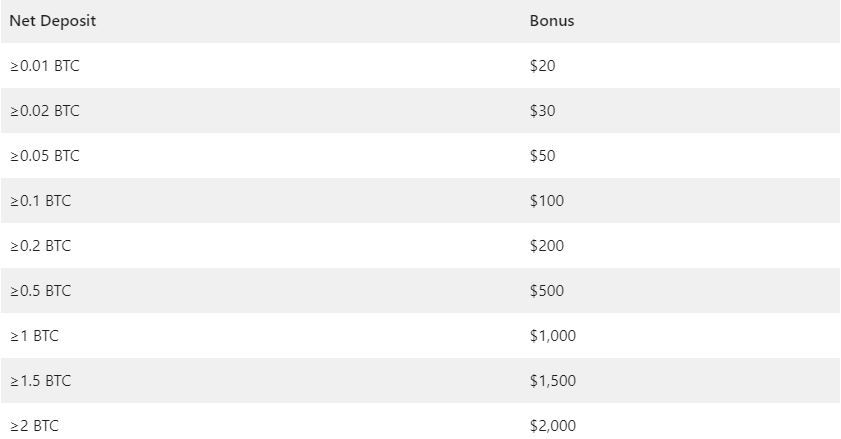Click the Net Deposit column header
The image size is (841, 439).
point(53,21)
